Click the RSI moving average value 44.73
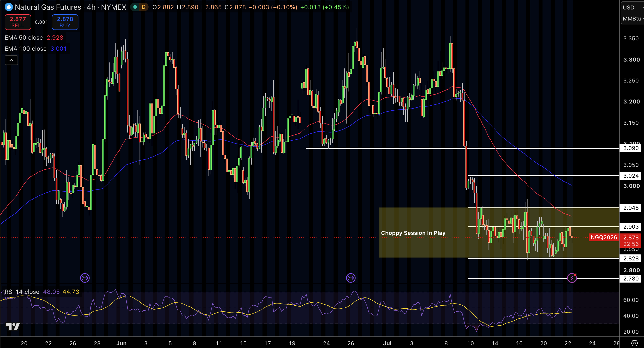The width and height of the screenshot is (644, 348). 71,292
